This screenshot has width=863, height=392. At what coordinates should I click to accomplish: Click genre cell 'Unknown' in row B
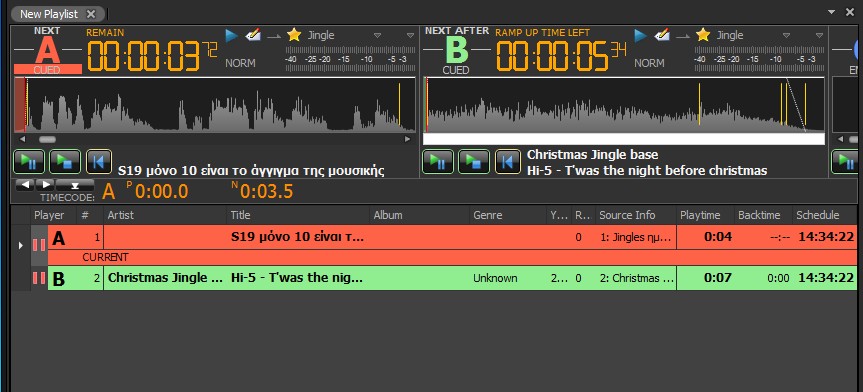pos(495,279)
